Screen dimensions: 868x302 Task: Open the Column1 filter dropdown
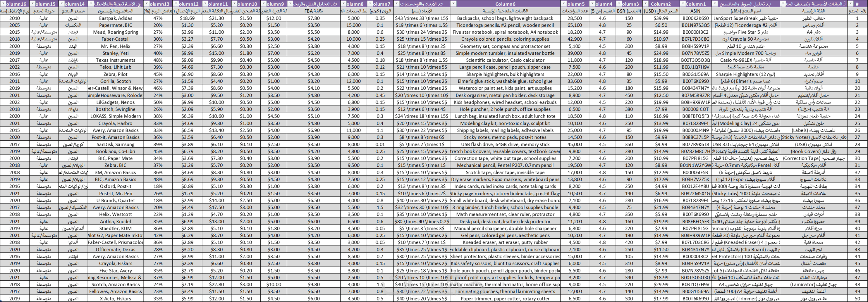click(x=683, y=4)
